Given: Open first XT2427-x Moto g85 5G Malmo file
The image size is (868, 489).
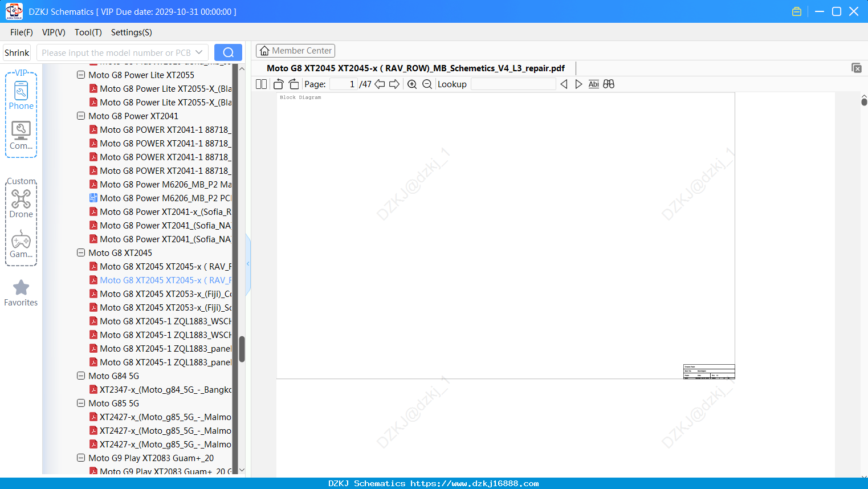Looking at the screenshot, I should tap(160, 417).
